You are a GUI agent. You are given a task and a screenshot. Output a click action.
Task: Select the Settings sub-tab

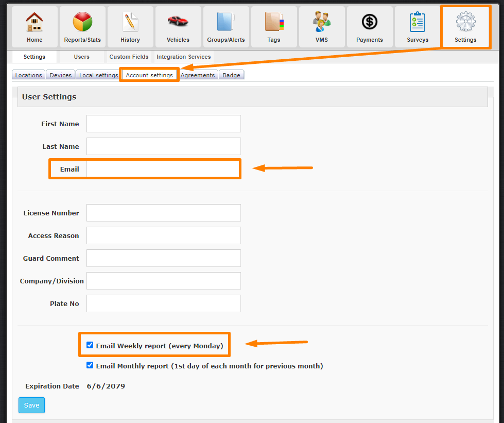click(x=34, y=57)
